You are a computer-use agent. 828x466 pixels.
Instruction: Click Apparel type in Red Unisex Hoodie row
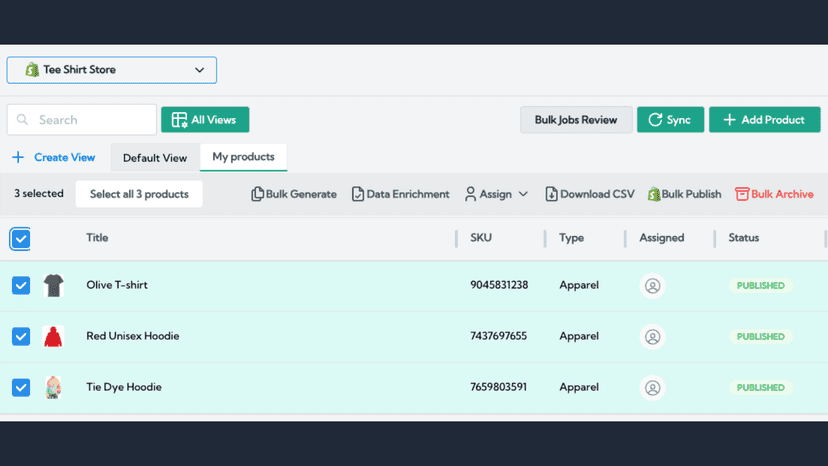coord(579,336)
